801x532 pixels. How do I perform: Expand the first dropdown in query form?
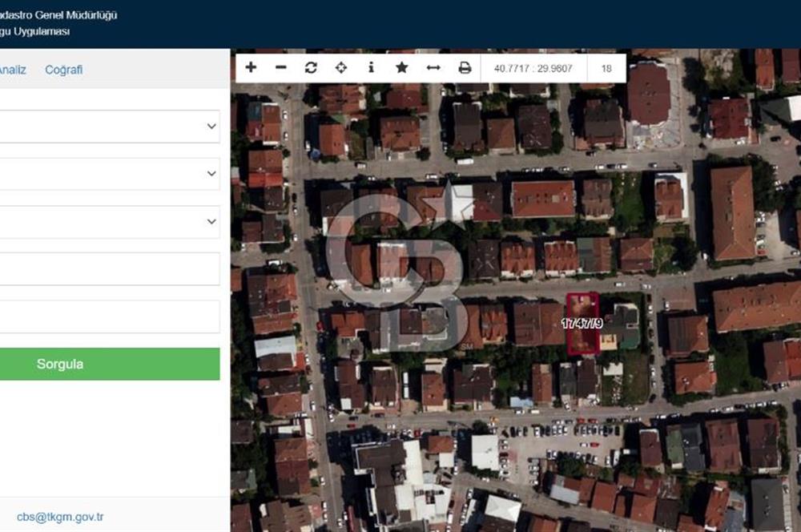pyautogui.click(x=108, y=127)
